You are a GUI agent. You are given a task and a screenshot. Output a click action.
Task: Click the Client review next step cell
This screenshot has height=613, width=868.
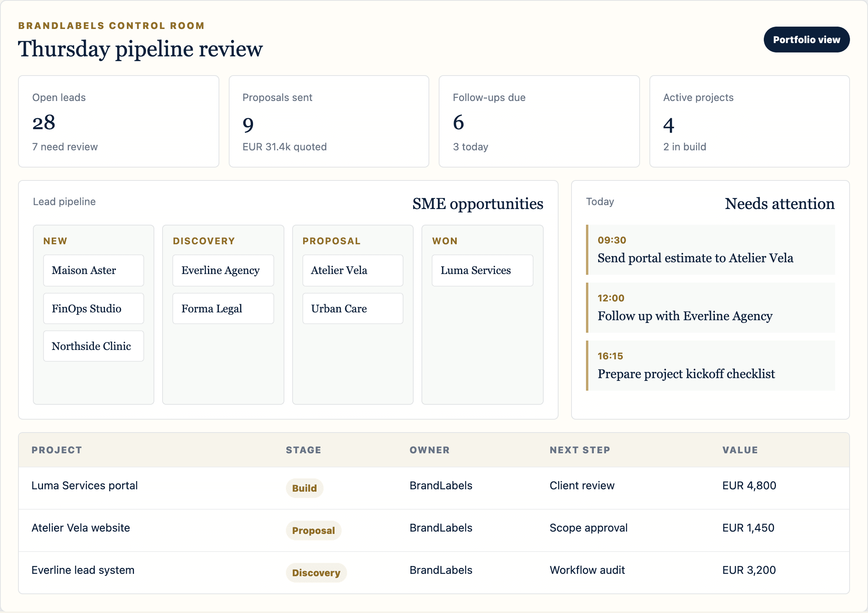point(582,485)
